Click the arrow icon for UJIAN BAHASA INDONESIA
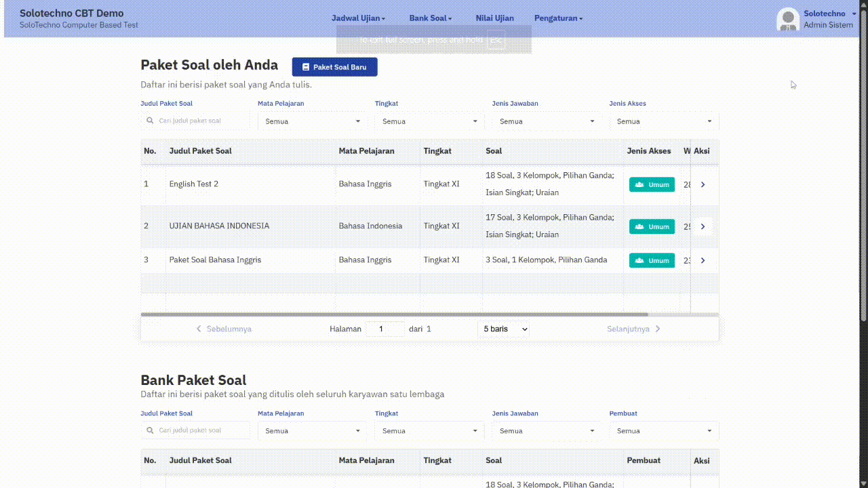 (x=703, y=226)
